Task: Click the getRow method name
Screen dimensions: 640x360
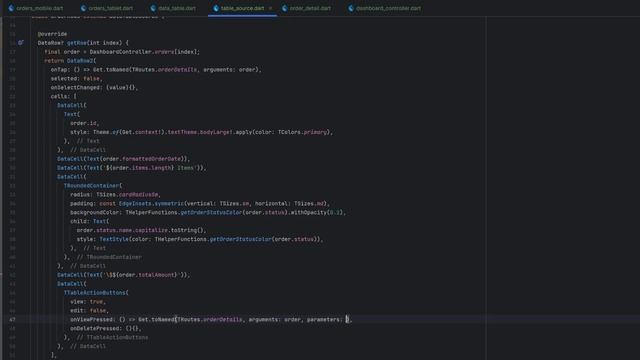Action: coord(77,43)
